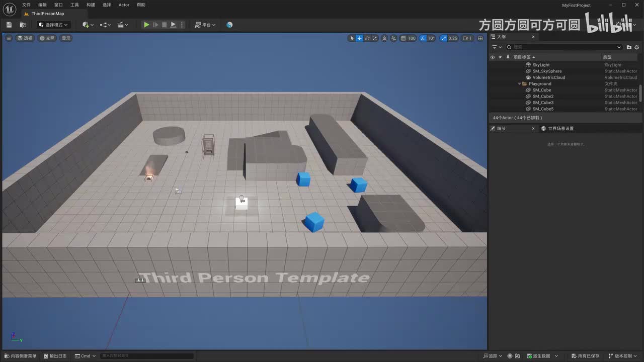Click the step-frame playback button
644x362 pixels.
click(x=155, y=25)
